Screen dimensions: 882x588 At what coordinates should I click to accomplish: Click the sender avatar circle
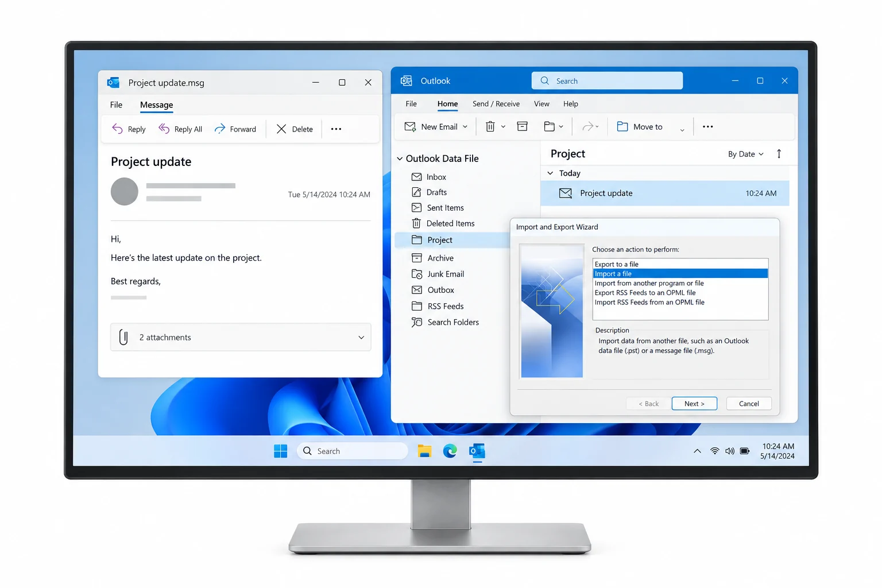125,191
